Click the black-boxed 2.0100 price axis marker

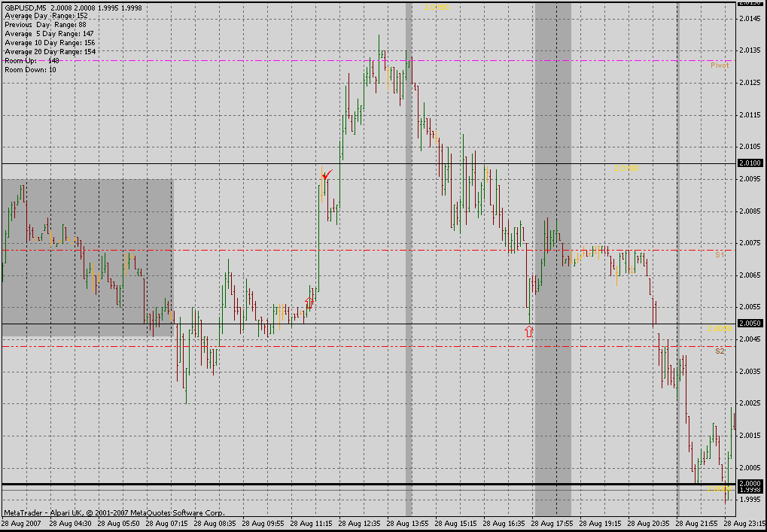[750, 163]
